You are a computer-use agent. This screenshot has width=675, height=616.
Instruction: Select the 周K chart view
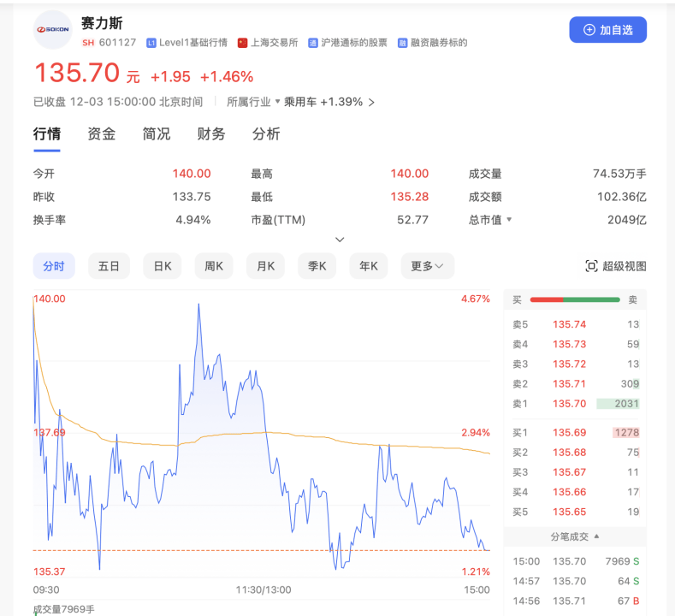coord(214,266)
